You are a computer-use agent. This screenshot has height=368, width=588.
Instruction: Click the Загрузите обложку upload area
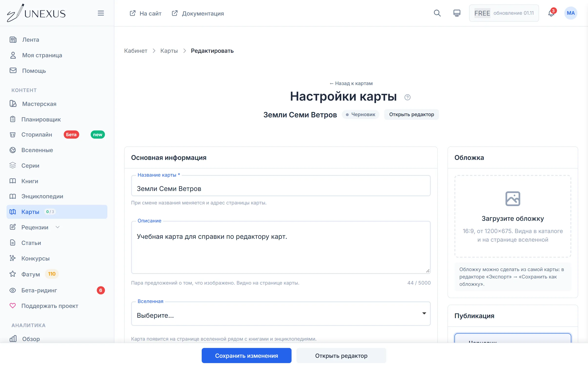tap(513, 216)
